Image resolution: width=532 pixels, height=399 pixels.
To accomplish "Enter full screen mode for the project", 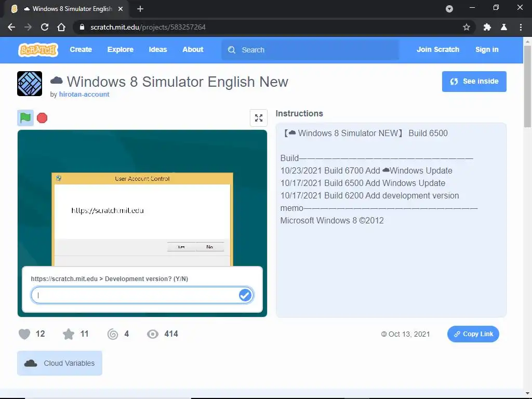I will [x=259, y=118].
